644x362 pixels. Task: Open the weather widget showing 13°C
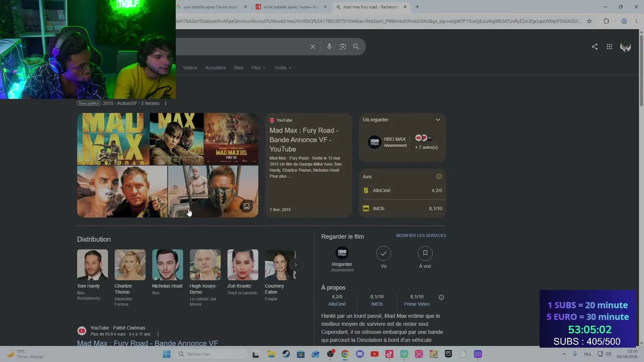click(24, 354)
